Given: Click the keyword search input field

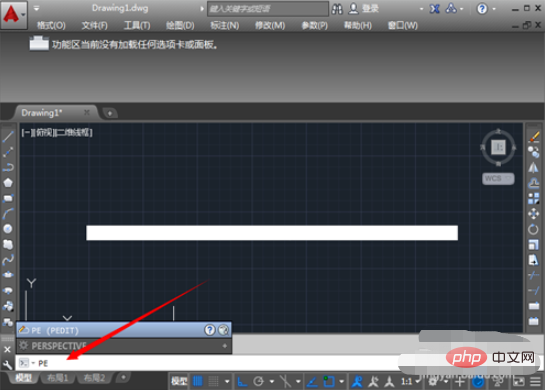Looking at the screenshot, I should pyautogui.click(x=268, y=9).
